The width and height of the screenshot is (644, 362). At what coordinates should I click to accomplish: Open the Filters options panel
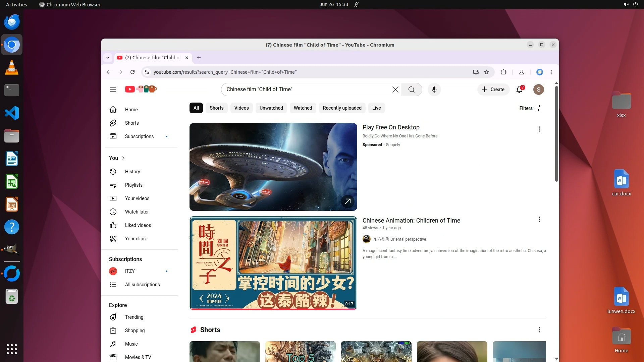click(x=530, y=108)
